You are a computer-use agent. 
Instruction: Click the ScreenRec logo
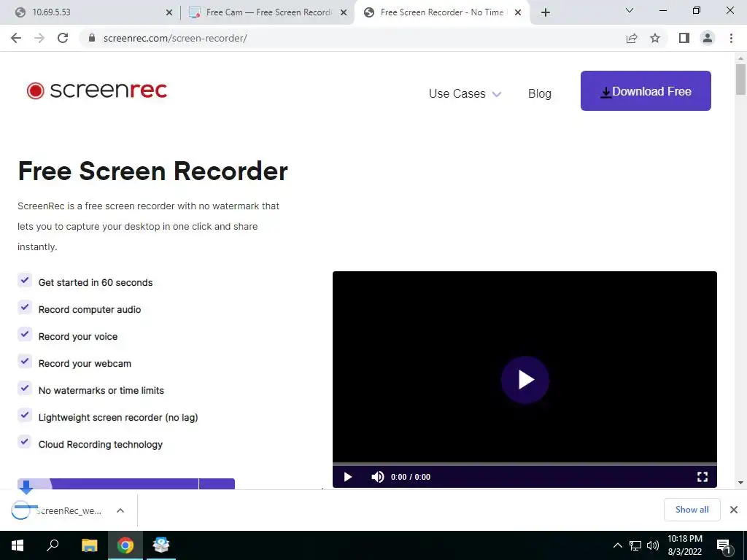pos(97,90)
